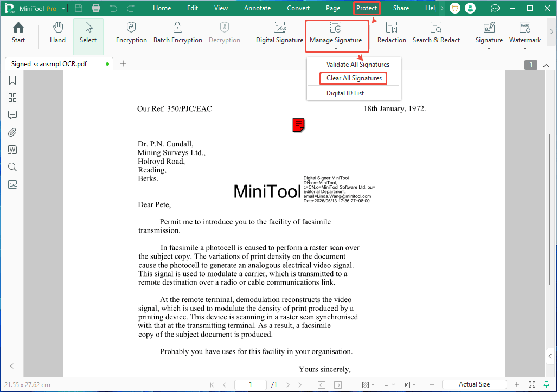
Task: Open Digital ID List
Action: 345,93
